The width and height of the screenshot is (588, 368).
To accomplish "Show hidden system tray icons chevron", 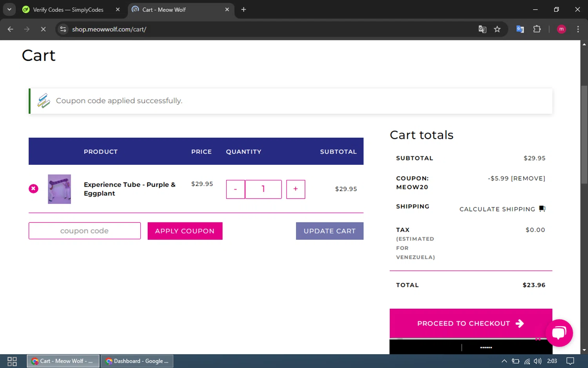I will click(x=504, y=361).
